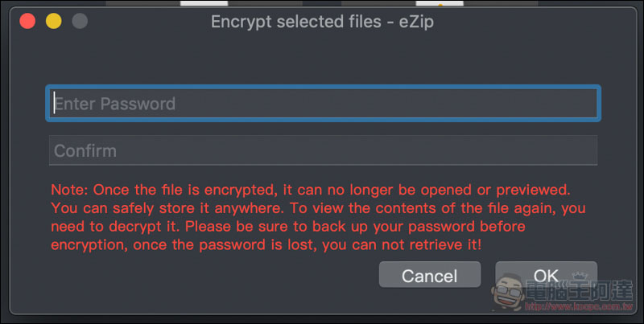Click the 'Please be sure to back up' warning line
The height and width of the screenshot is (324, 644).
[x=288, y=227]
